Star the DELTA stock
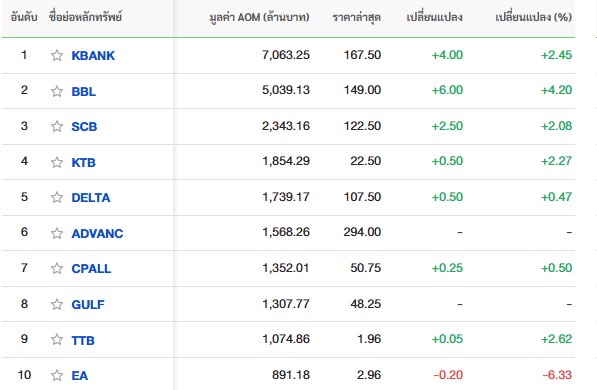The width and height of the screenshot is (597, 390). tap(57, 197)
